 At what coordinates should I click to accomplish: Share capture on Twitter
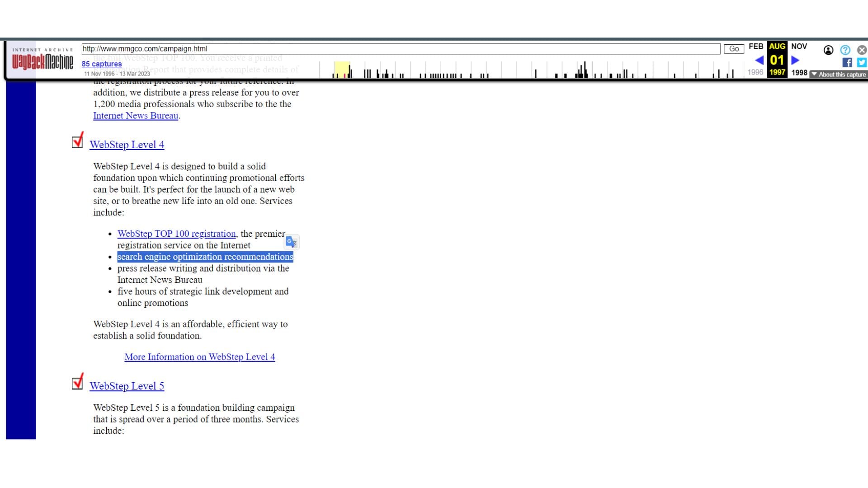click(862, 62)
